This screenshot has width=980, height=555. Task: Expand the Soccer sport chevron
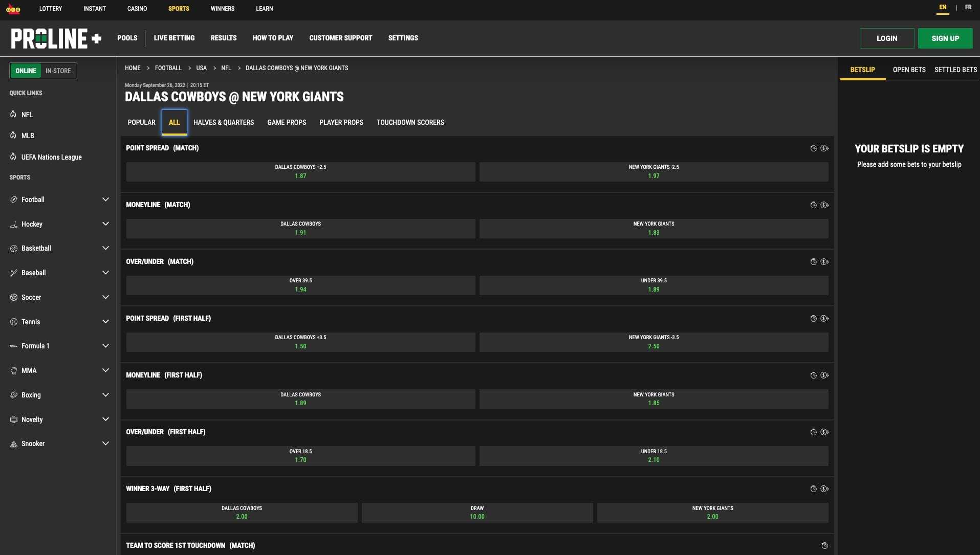coord(105,297)
